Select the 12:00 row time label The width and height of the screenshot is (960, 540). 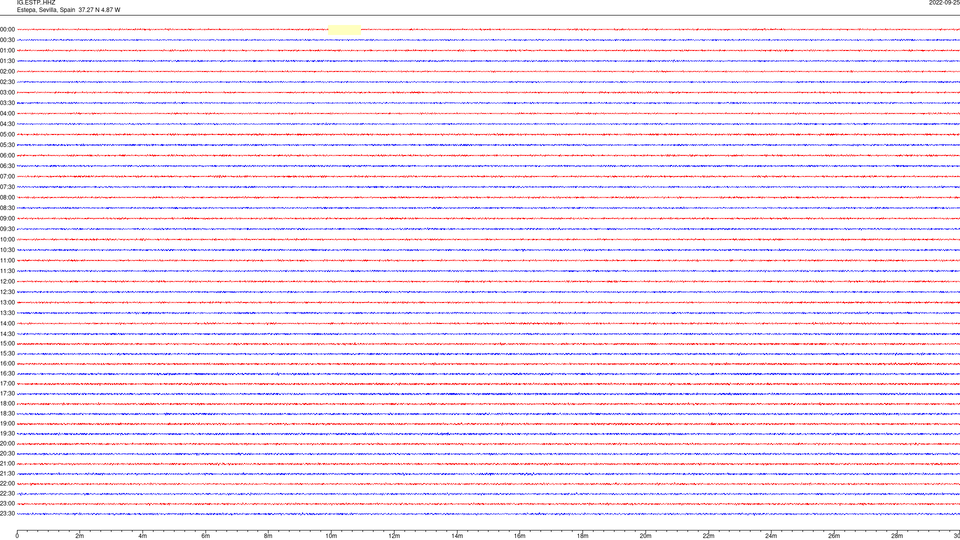(7, 282)
